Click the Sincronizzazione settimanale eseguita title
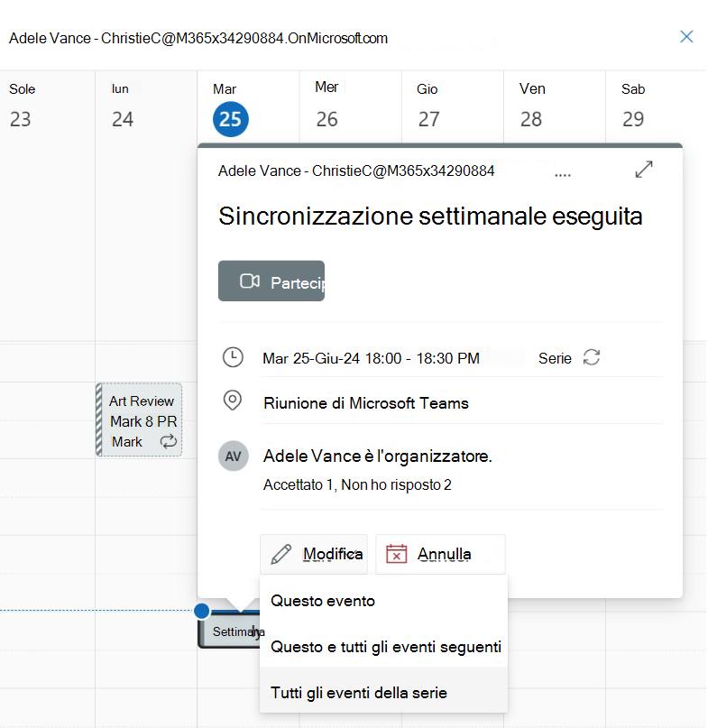The height and width of the screenshot is (728, 717). [x=430, y=216]
